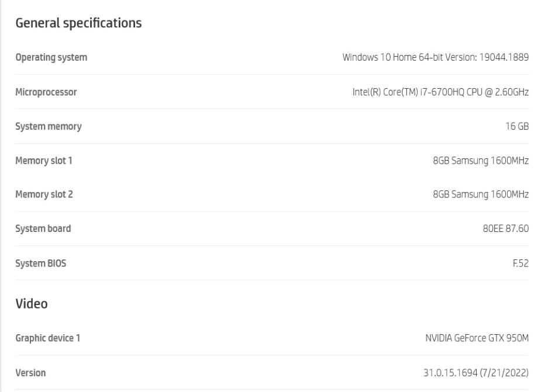Click the General specifications heading
The image size is (538, 392).
78,23
